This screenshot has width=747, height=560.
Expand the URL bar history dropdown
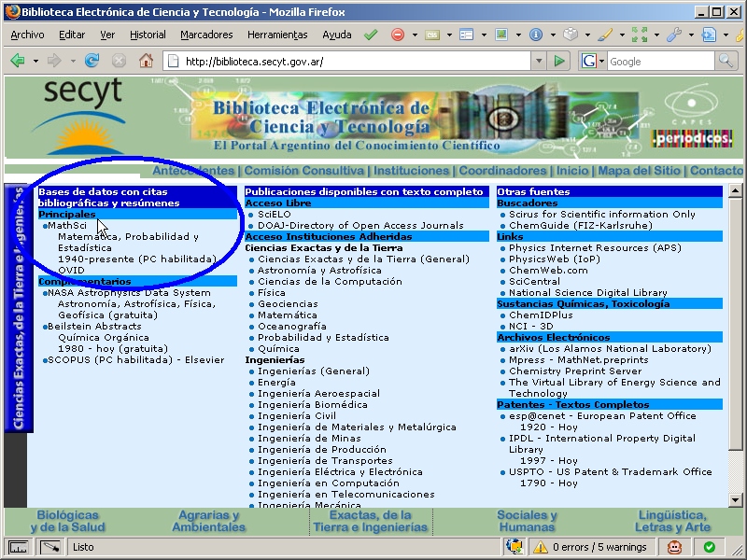[536, 61]
